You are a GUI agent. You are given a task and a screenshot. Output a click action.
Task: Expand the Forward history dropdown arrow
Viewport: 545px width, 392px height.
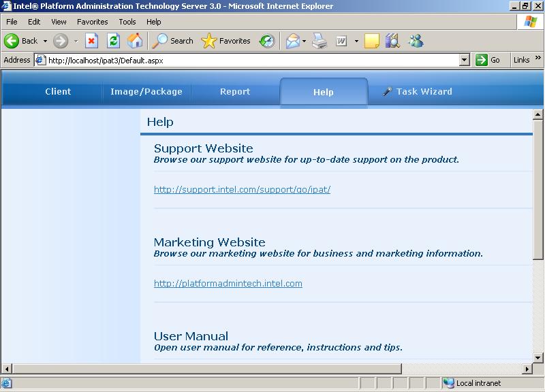(76, 41)
